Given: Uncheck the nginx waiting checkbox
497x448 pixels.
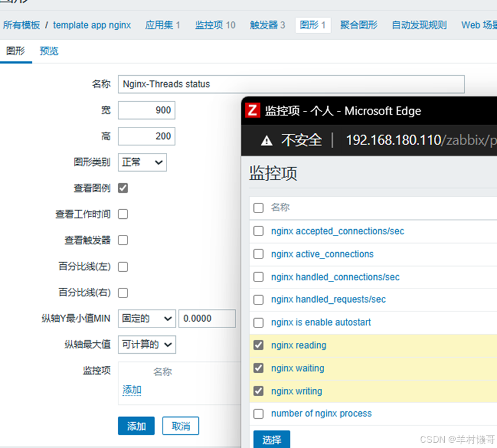Looking at the screenshot, I should (x=259, y=368).
